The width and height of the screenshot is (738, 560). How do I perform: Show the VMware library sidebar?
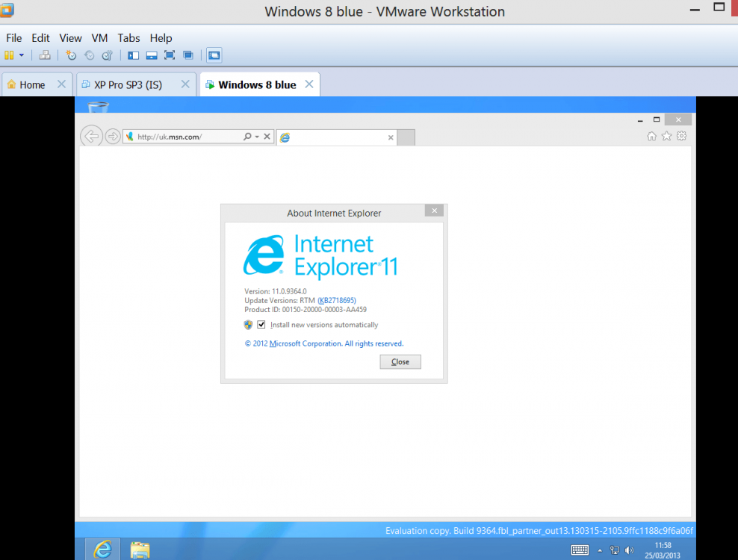(x=133, y=55)
